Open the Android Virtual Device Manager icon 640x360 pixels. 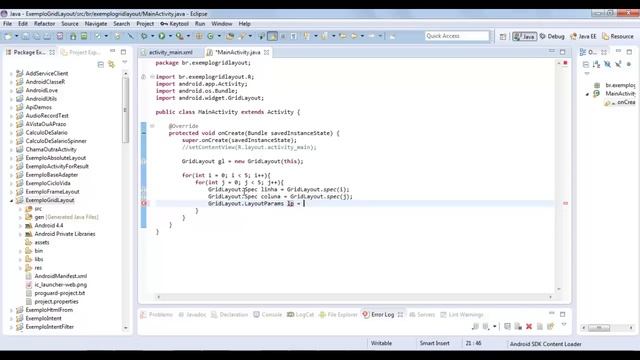84,36
